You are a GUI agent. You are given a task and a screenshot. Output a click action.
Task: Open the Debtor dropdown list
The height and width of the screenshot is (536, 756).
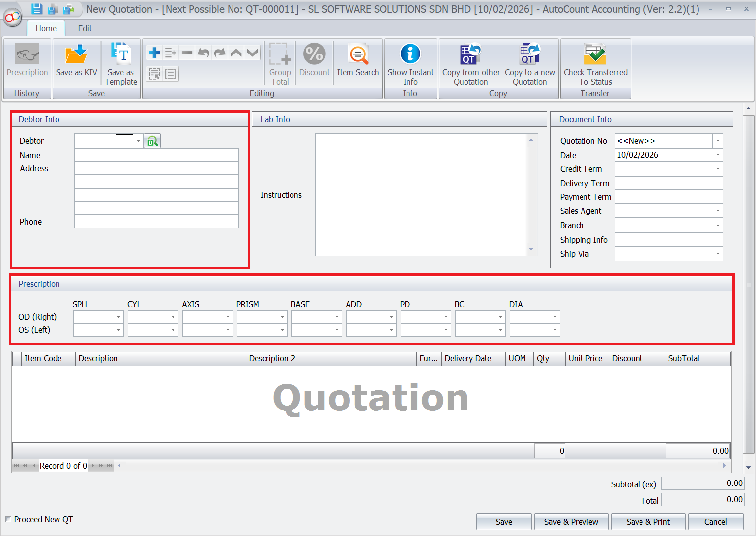[138, 141]
